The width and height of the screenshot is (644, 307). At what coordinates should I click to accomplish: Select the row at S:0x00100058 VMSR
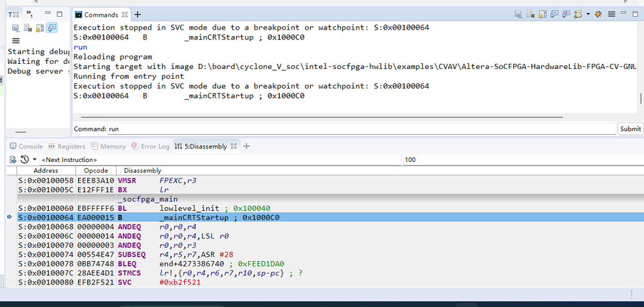330,181
